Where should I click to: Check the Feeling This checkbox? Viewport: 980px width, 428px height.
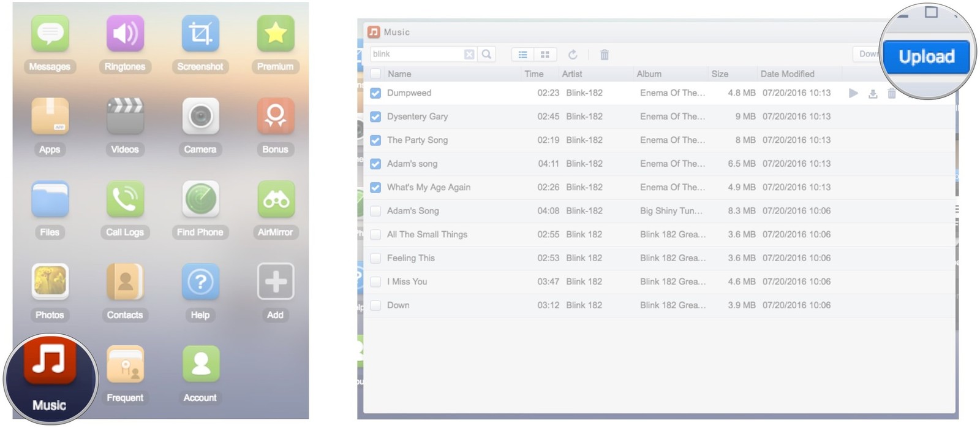click(x=375, y=258)
